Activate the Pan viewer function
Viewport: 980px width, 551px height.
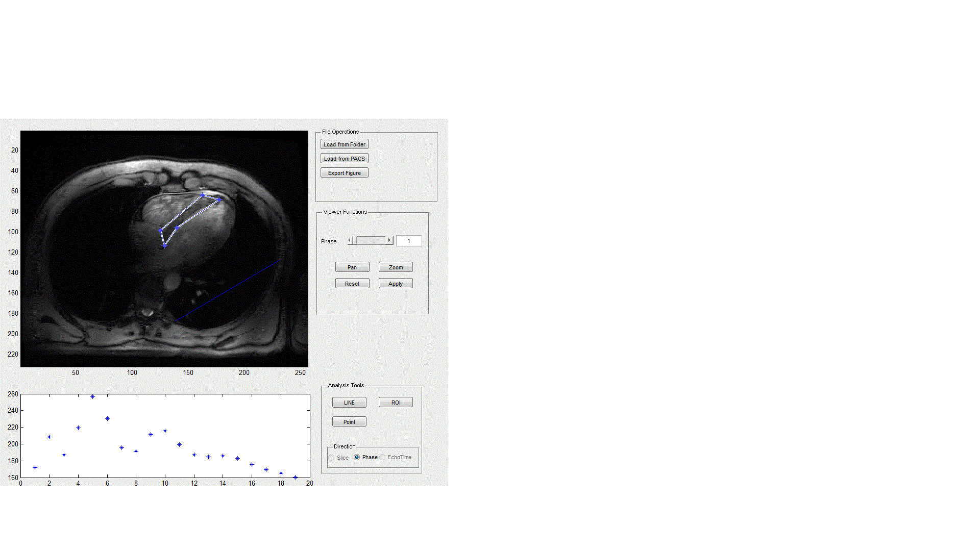[352, 267]
